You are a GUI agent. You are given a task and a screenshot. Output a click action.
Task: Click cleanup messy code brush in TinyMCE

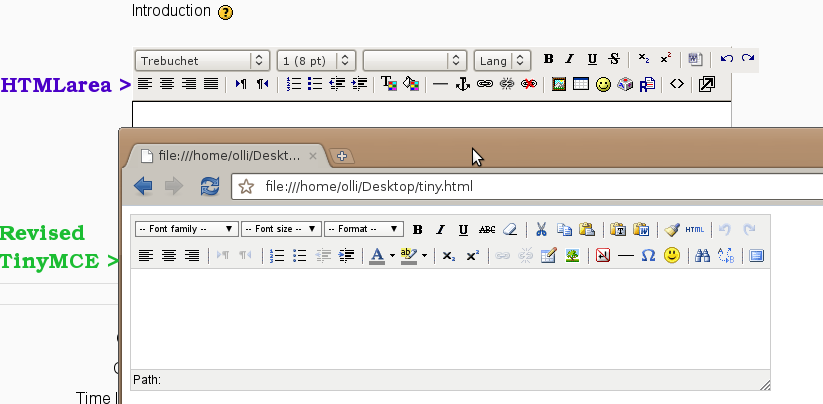672,229
